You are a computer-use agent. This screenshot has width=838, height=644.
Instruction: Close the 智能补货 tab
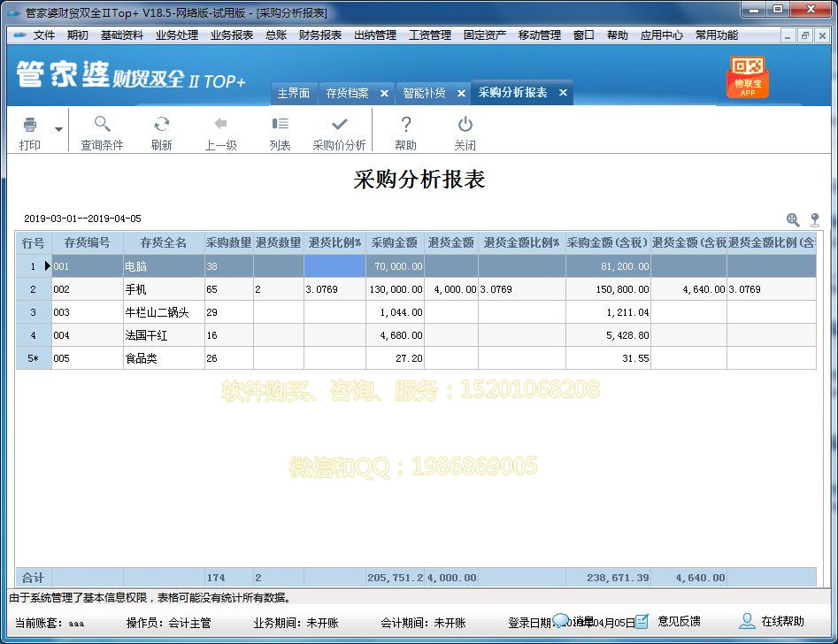[x=461, y=92]
